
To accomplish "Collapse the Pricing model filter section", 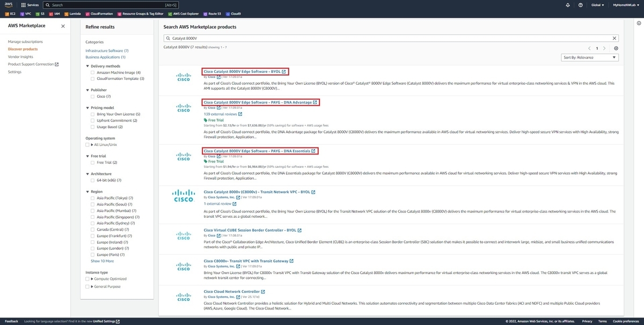I will pyautogui.click(x=87, y=108).
